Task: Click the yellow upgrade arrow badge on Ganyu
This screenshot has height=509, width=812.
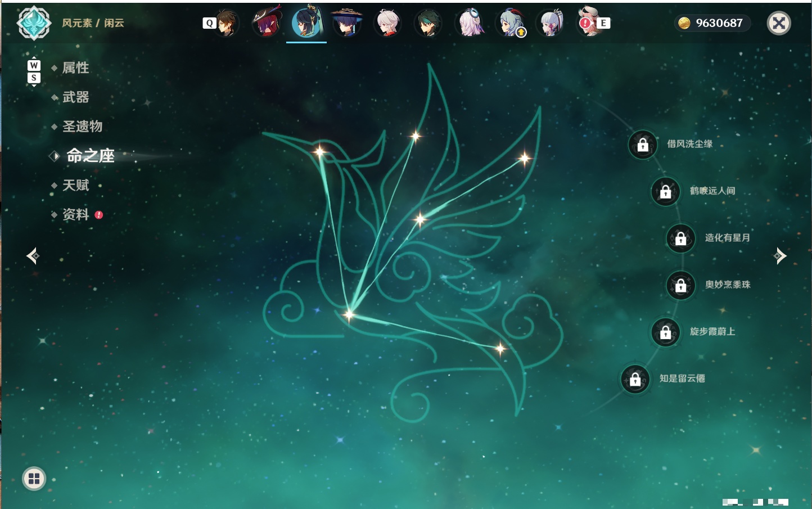Action: [x=521, y=33]
